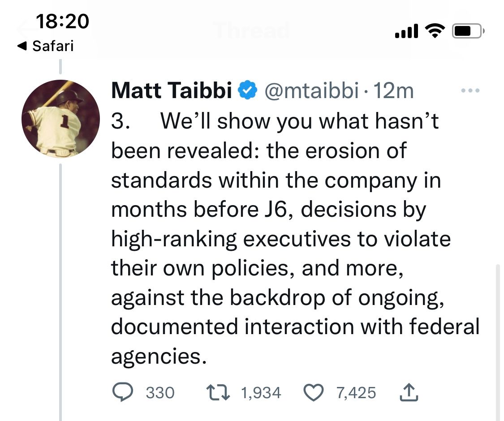Open Matt Taibbi's baseball profile picture
Image resolution: width=504 pixels, height=421 pixels.
tap(60, 119)
